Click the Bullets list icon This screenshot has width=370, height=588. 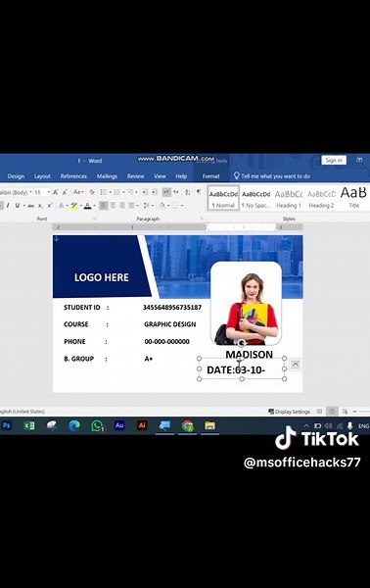coord(104,192)
